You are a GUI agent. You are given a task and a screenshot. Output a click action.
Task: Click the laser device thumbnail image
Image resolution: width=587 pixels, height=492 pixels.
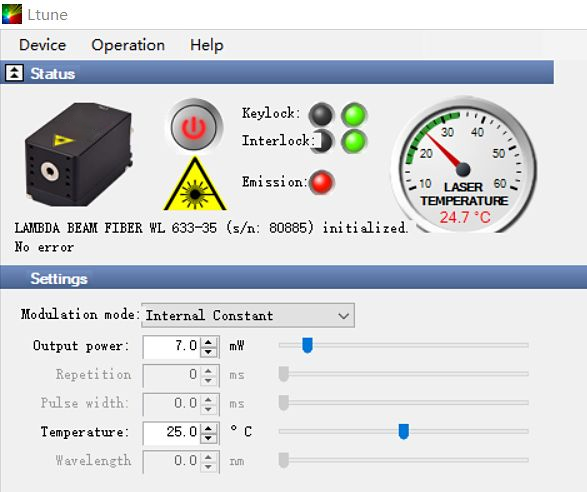(79, 154)
